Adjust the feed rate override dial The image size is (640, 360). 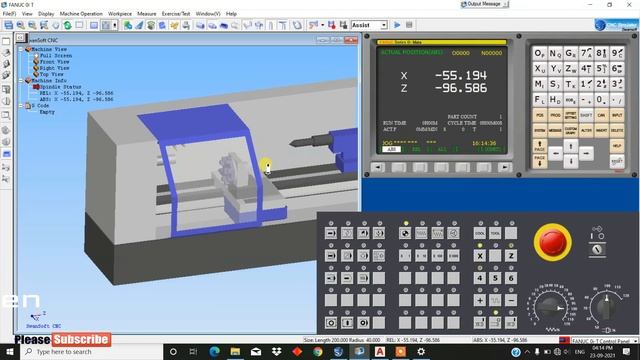(x=551, y=307)
